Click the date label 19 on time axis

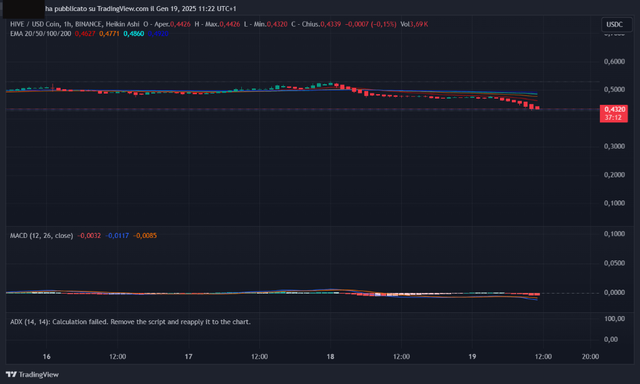click(472, 357)
